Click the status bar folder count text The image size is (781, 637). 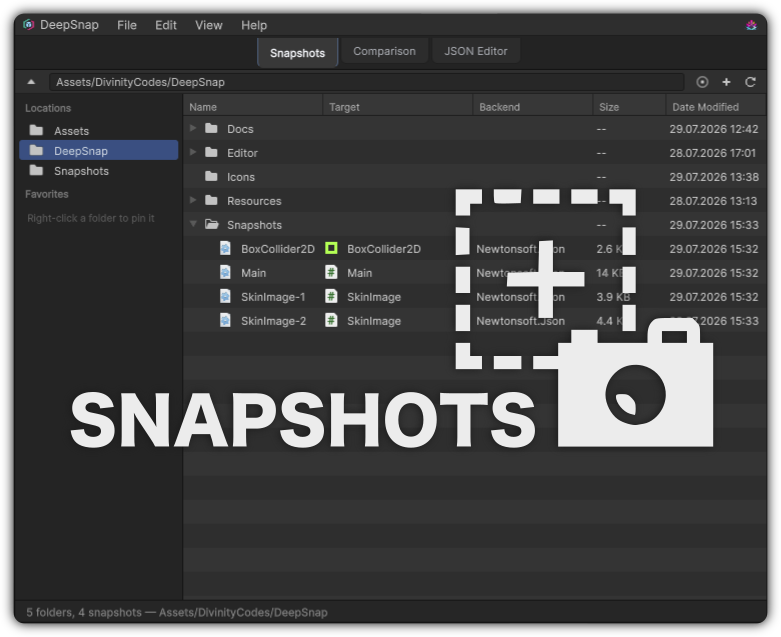177,612
